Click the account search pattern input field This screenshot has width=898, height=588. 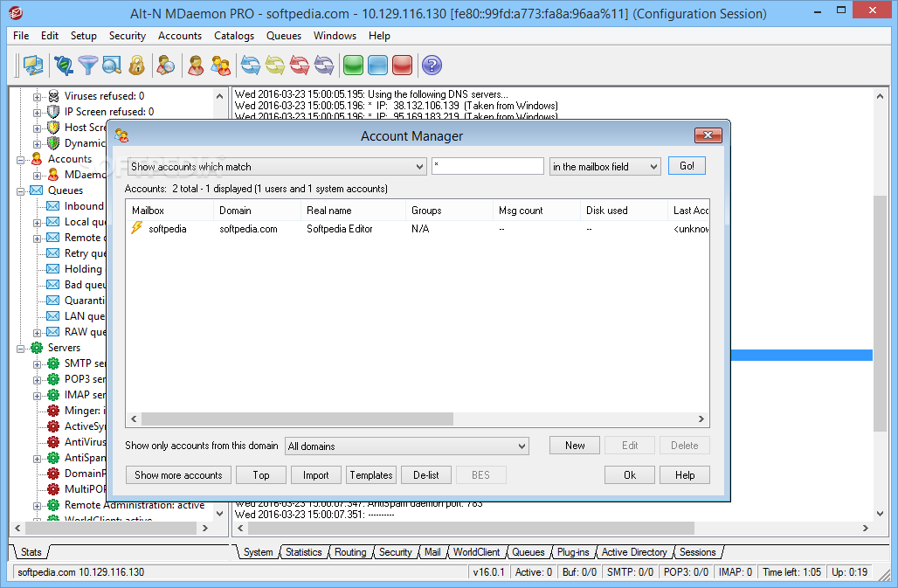pos(487,166)
